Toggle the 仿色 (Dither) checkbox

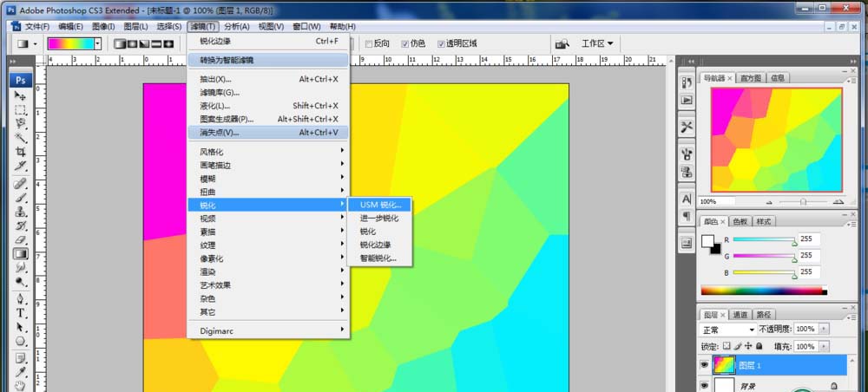click(x=404, y=43)
